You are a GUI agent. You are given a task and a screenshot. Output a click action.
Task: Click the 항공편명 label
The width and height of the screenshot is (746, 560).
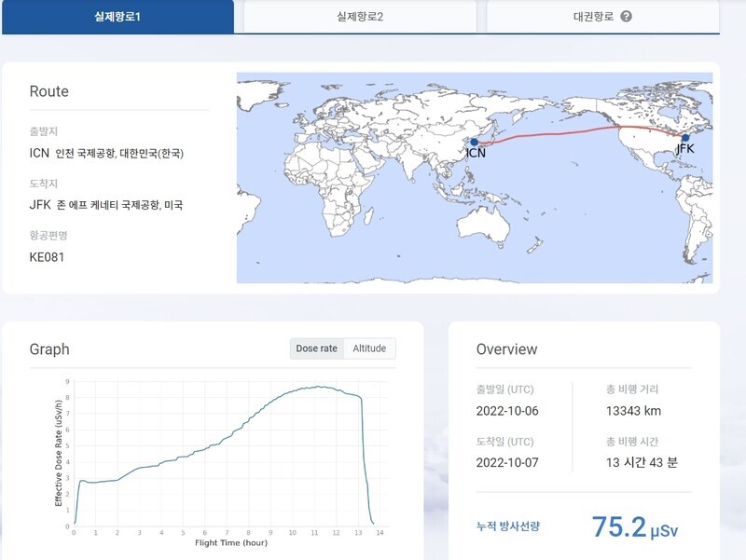pos(48,236)
